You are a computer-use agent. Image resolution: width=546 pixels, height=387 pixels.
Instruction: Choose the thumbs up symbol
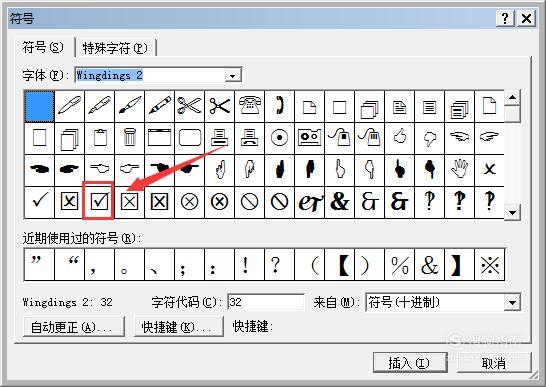(399, 137)
